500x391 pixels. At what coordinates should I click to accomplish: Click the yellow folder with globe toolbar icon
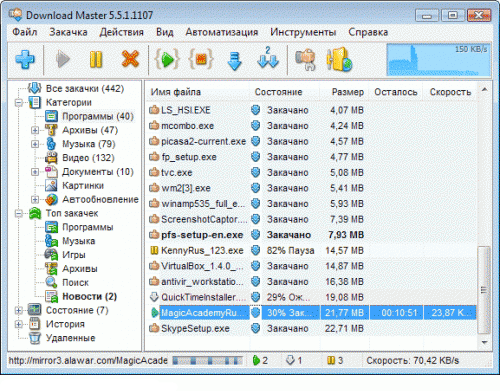[339, 59]
